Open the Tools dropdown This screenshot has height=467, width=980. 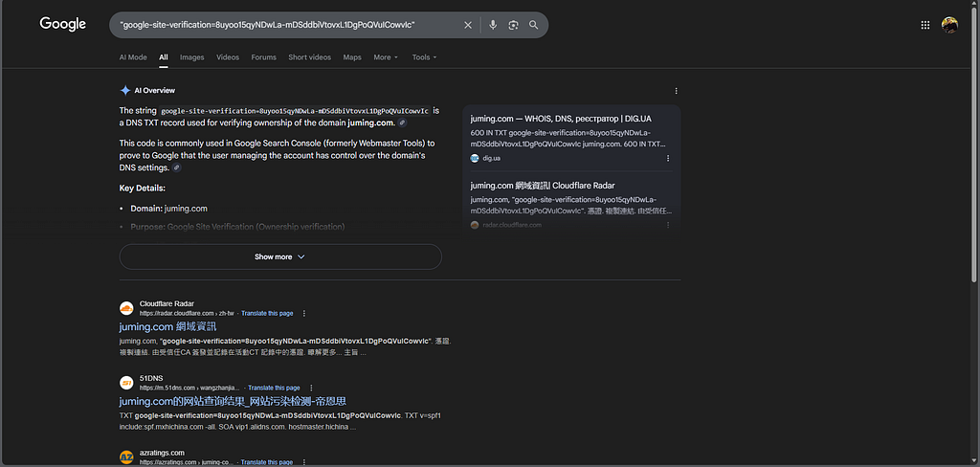pyautogui.click(x=424, y=56)
